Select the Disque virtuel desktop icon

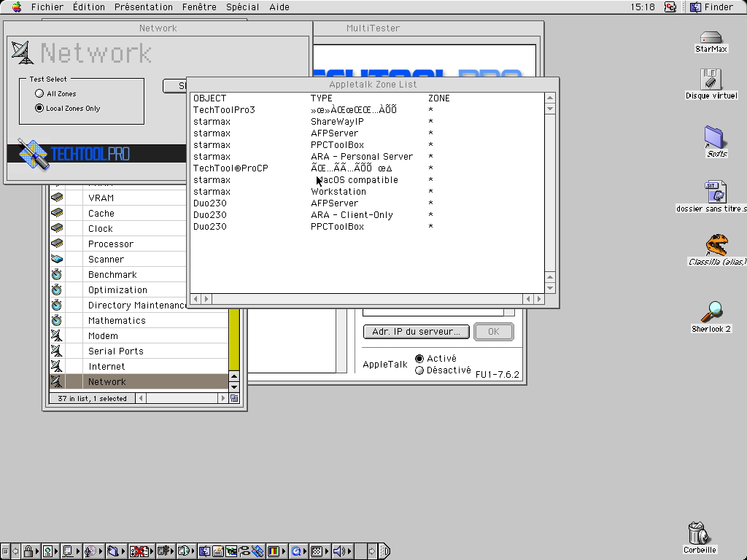click(x=711, y=79)
